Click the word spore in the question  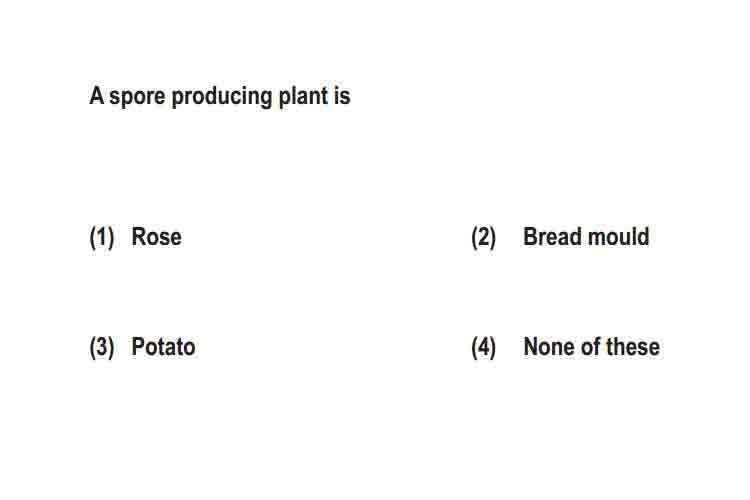(137, 98)
